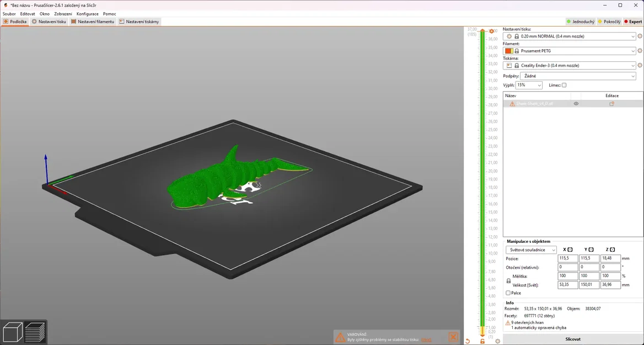The image size is (644, 345).
Task: Click the reset undo arrow under layer slider
Action: click(x=468, y=341)
